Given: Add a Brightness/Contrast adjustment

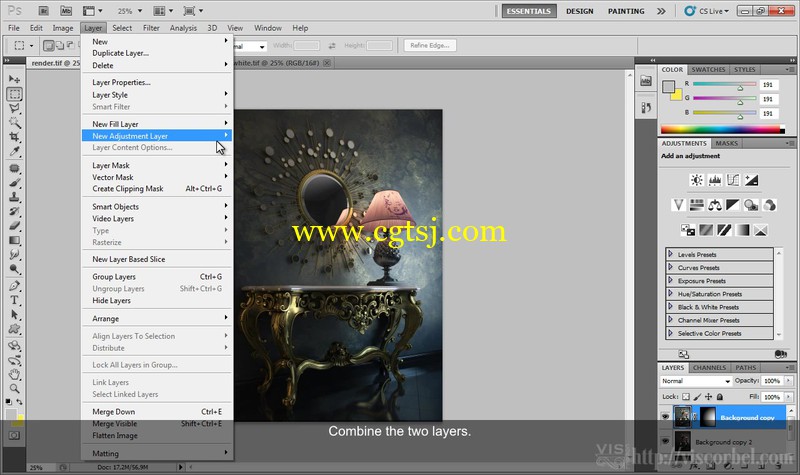Looking at the screenshot, I should [x=696, y=180].
